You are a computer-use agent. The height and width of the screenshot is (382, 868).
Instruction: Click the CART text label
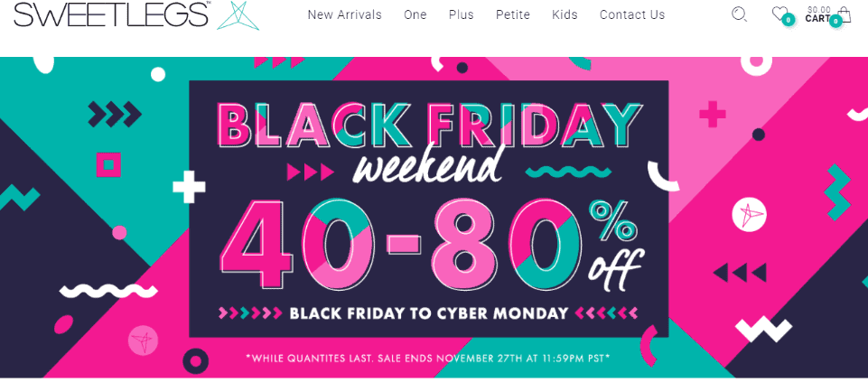(x=817, y=19)
